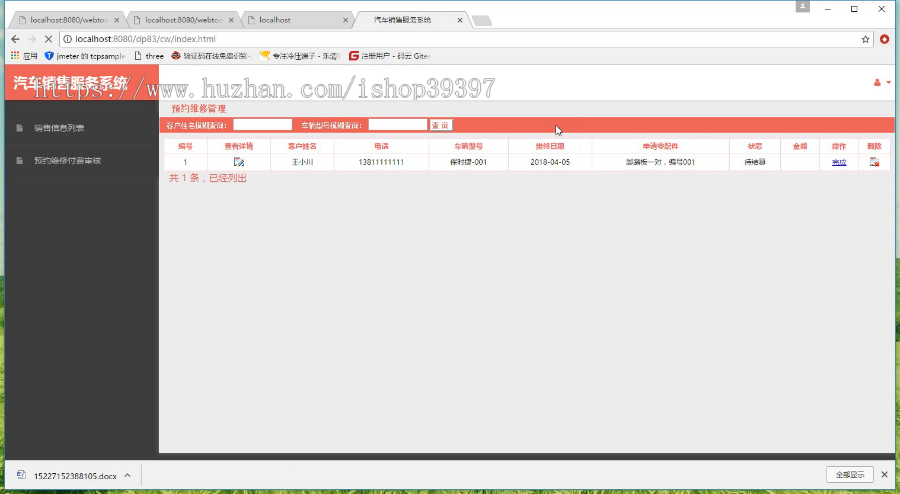Stop loading the current page
The height and width of the screenshot is (494, 900).
tap(48, 39)
